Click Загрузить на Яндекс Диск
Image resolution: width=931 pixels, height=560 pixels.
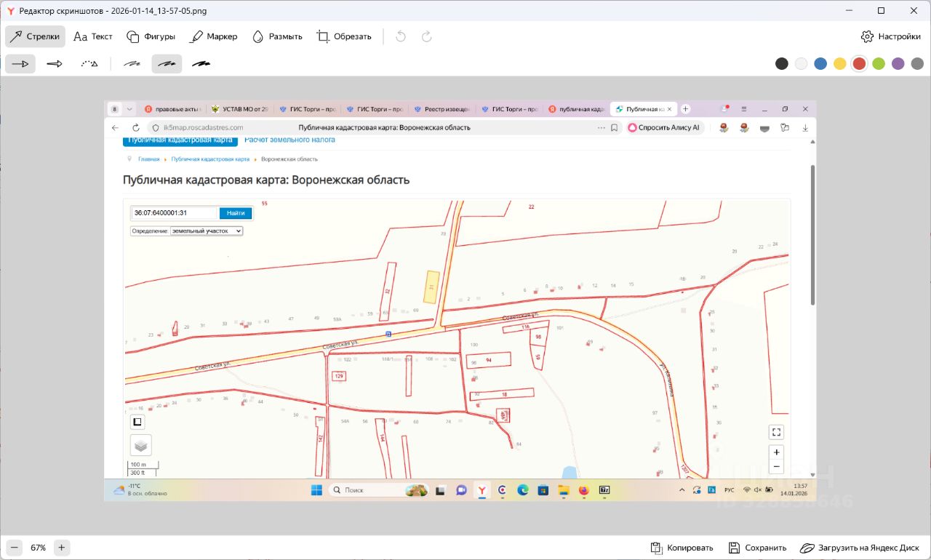[x=859, y=548]
